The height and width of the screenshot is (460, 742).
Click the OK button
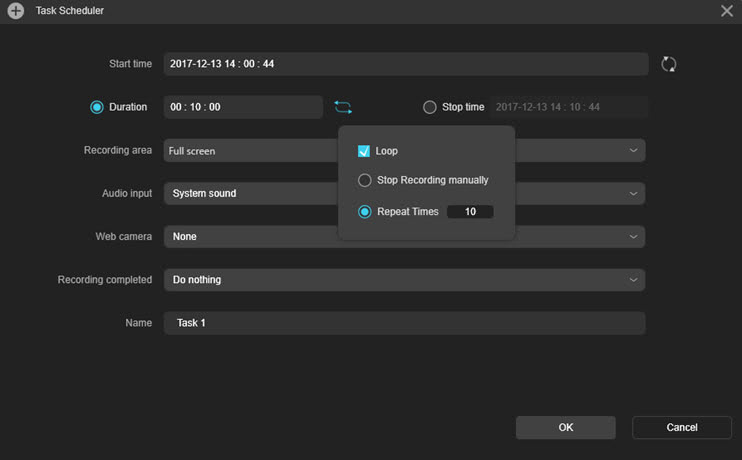coord(565,427)
